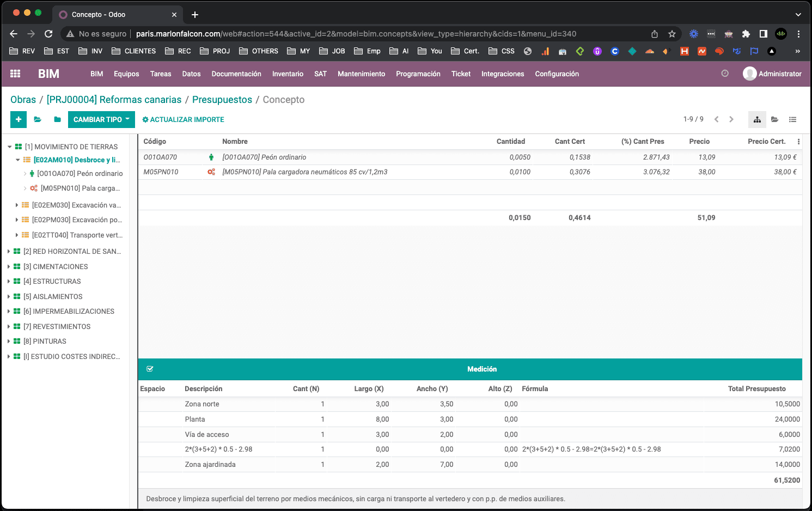Click the Precio Cert. column header
Viewport: 812px width, 511px height.
pyautogui.click(x=766, y=142)
